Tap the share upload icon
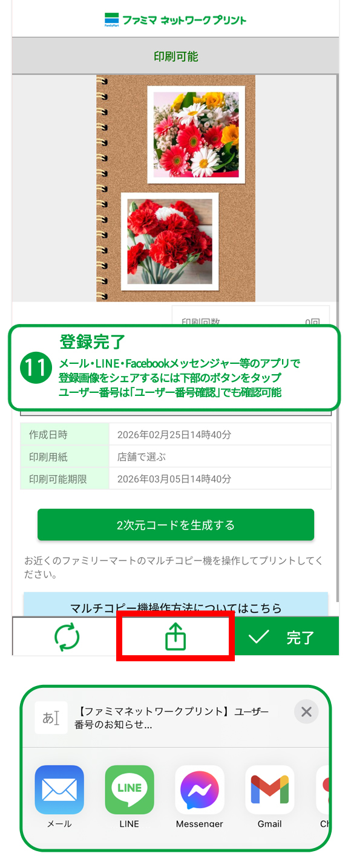 click(175, 635)
